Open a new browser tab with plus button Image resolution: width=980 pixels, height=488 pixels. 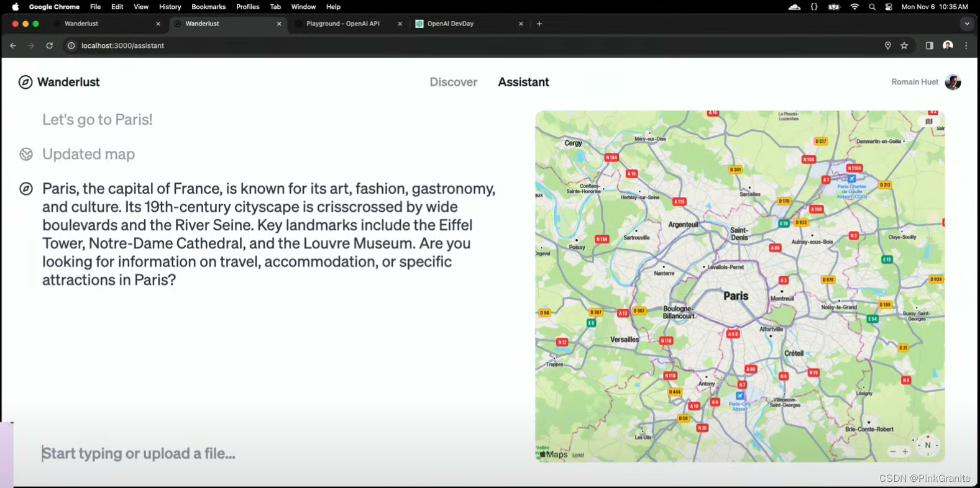click(539, 24)
